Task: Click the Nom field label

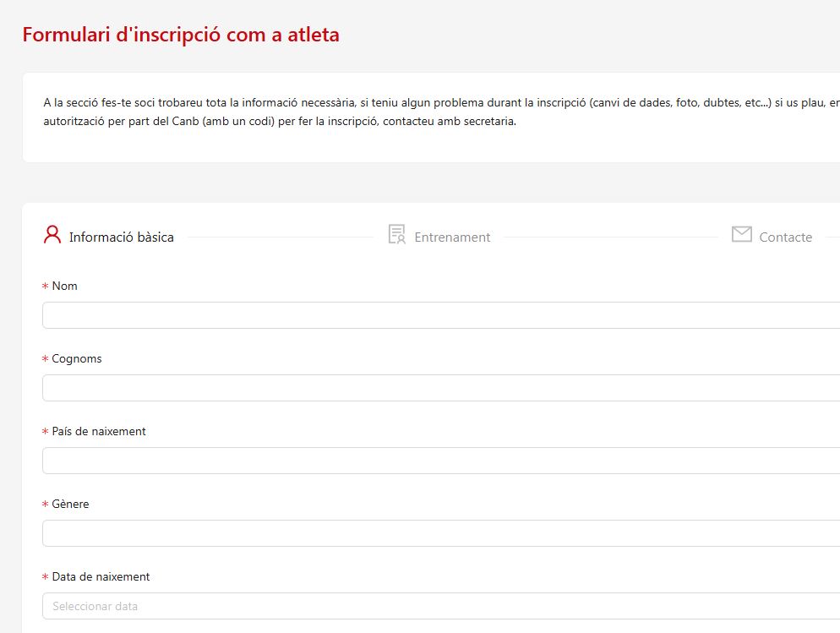Action: (x=64, y=286)
